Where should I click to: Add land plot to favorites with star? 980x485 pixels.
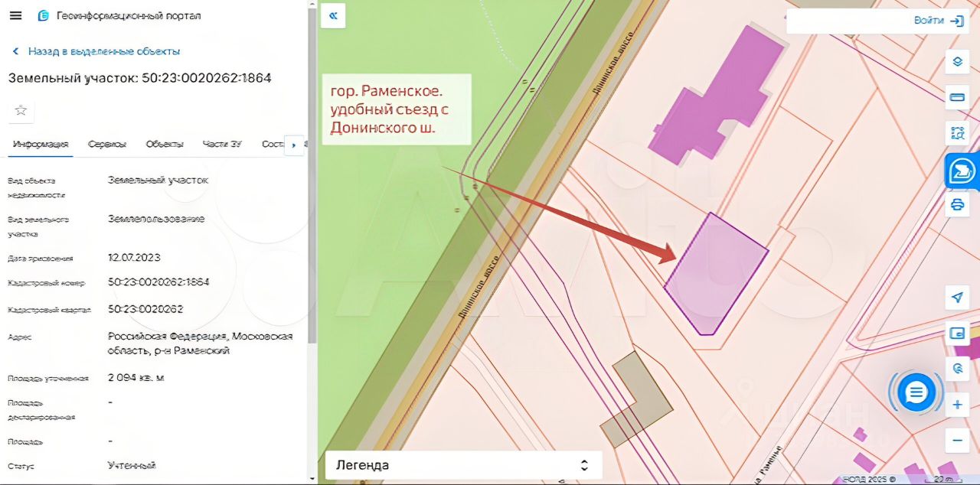[x=21, y=111]
